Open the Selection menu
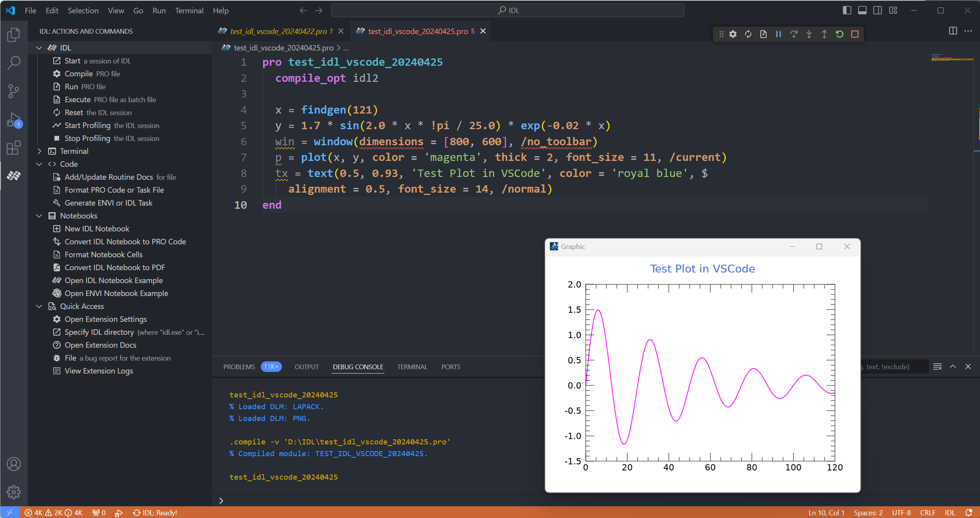The height and width of the screenshot is (518, 980). pyautogui.click(x=83, y=11)
